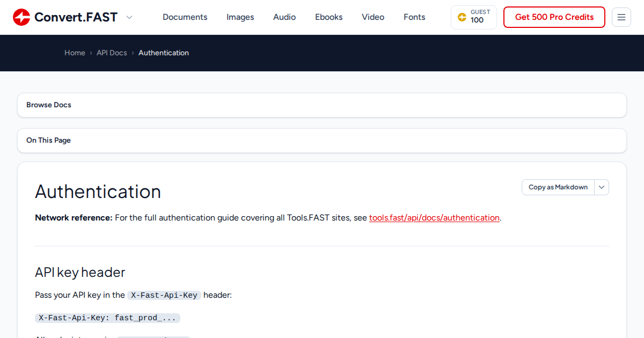Expand the Browse Docs section
The height and width of the screenshot is (338, 644).
[x=322, y=105]
